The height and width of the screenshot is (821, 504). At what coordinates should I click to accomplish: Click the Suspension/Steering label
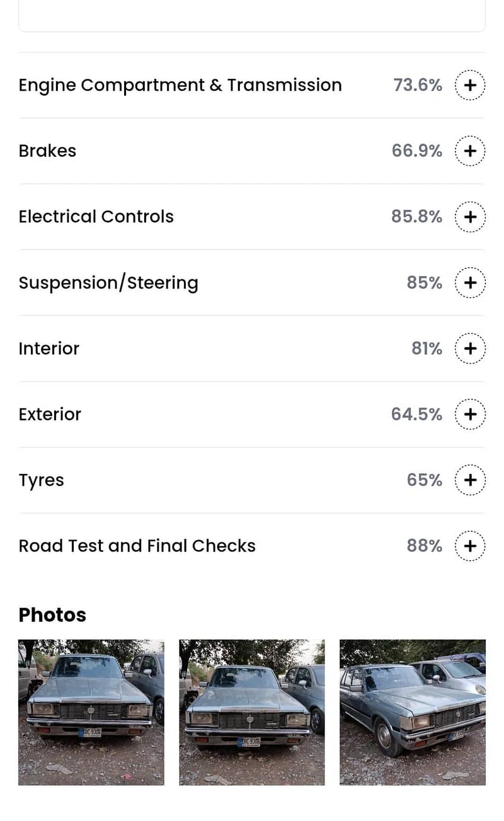(108, 283)
